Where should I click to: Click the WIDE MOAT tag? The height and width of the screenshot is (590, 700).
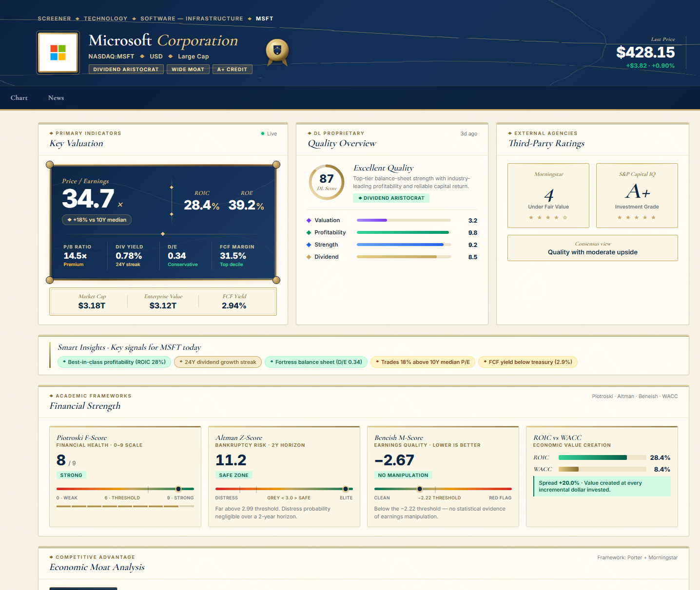[x=188, y=69]
